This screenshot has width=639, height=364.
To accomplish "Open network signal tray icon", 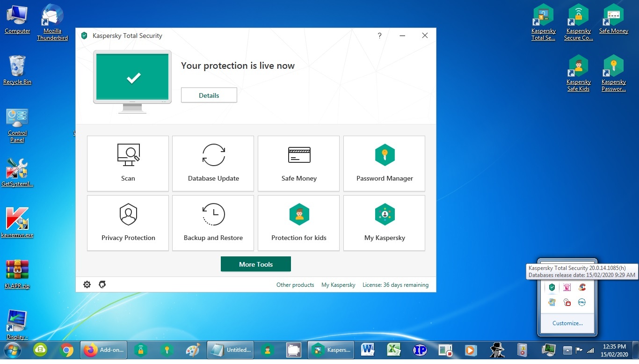I will pos(591,350).
